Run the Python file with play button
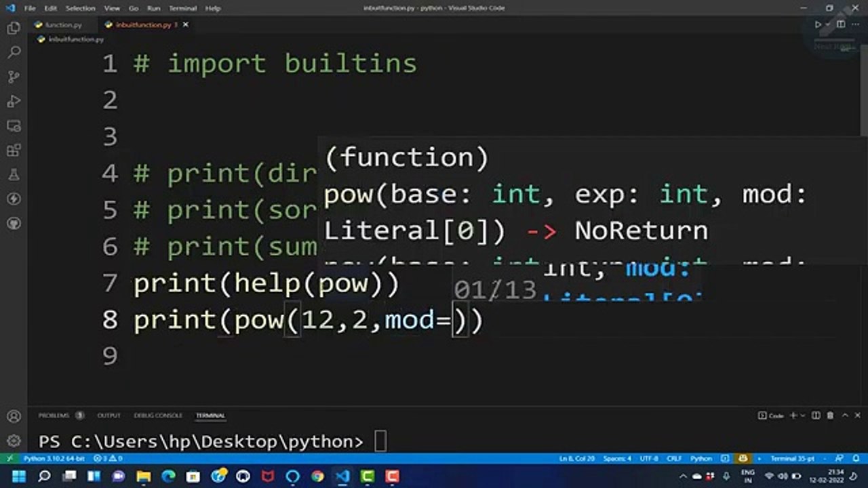 (818, 24)
